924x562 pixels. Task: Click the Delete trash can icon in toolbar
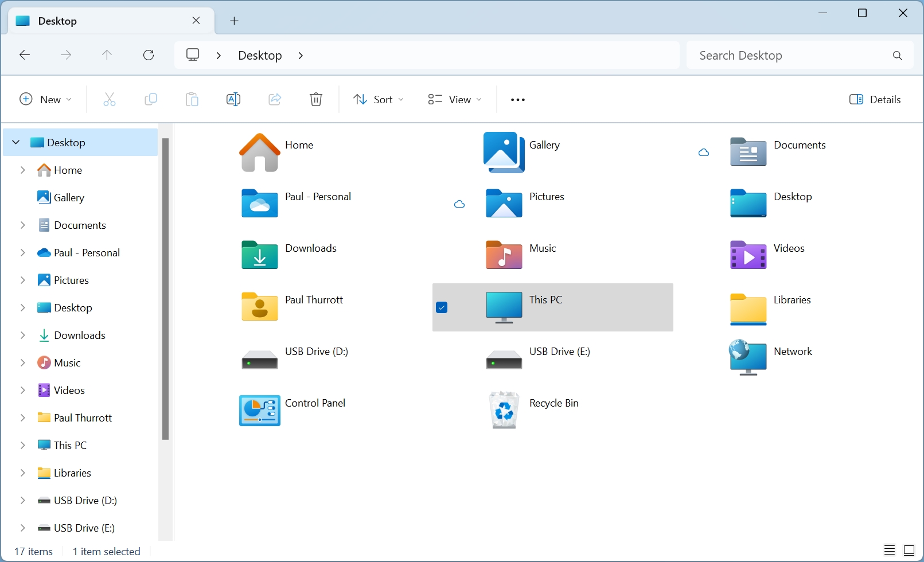click(x=315, y=99)
